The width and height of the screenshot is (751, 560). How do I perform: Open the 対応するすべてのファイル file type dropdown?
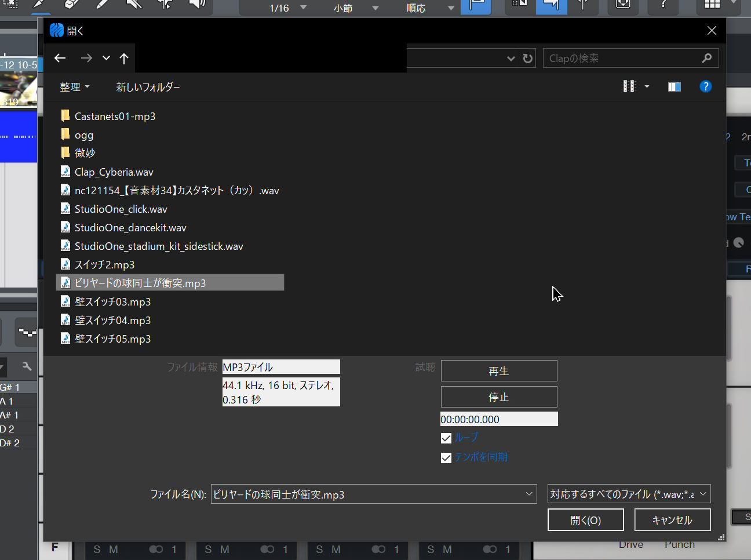629,494
